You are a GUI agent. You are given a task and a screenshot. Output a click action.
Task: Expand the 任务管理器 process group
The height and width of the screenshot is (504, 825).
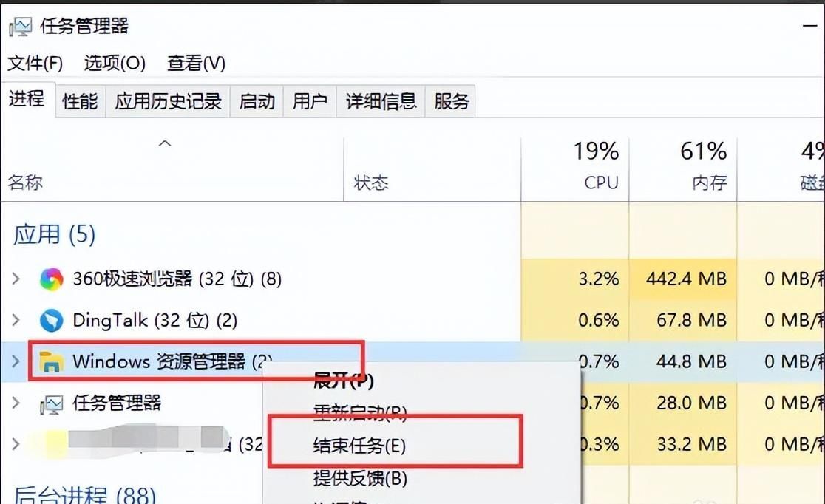click(16, 403)
